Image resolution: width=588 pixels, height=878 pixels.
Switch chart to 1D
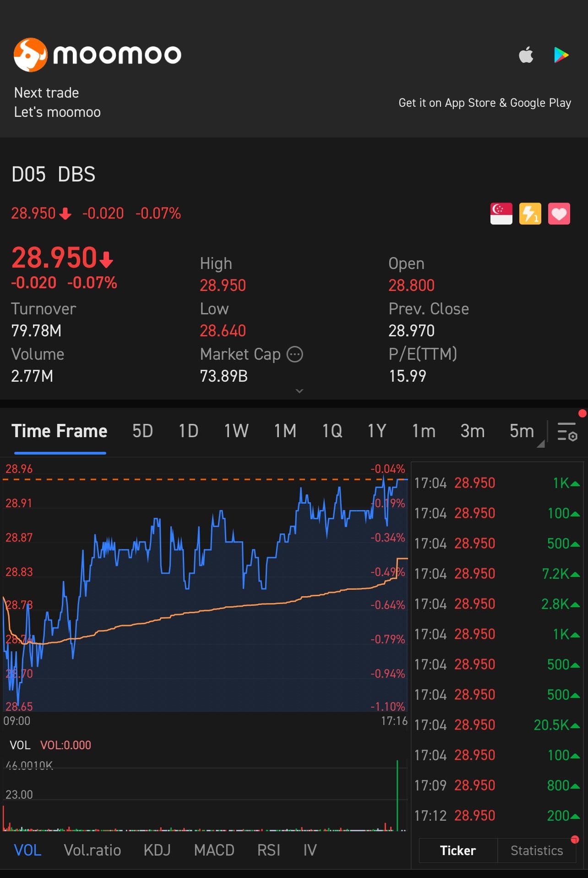(x=188, y=431)
